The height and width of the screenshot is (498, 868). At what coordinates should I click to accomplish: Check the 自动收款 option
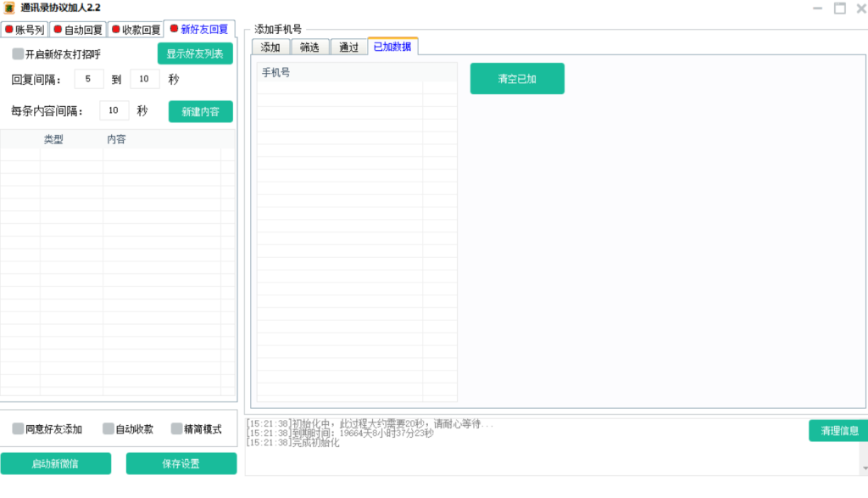click(108, 429)
